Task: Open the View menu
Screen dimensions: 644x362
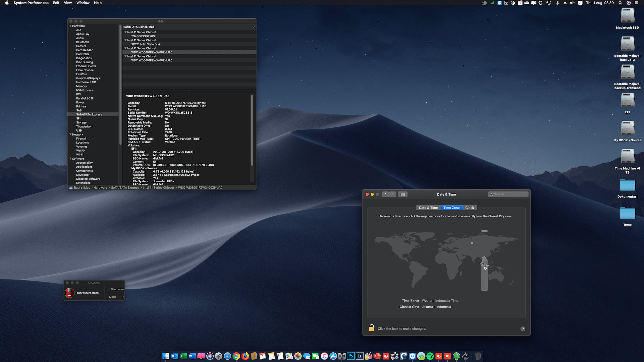Action: 68,3
